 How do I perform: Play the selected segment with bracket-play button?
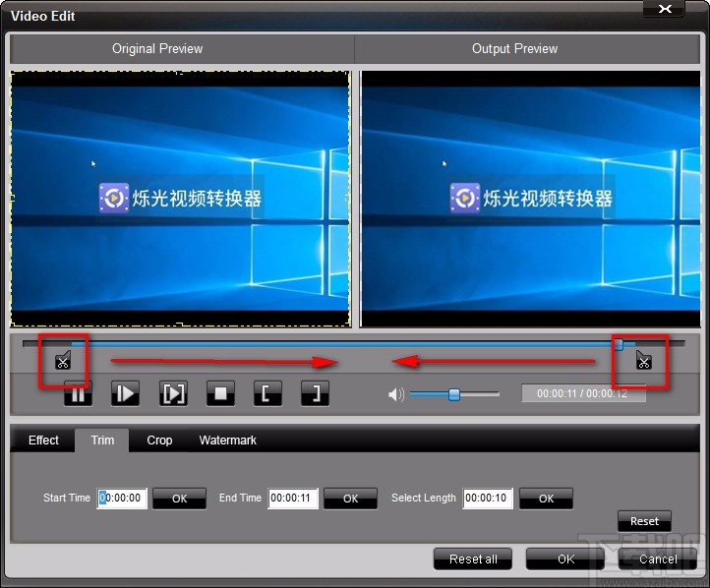point(173,393)
